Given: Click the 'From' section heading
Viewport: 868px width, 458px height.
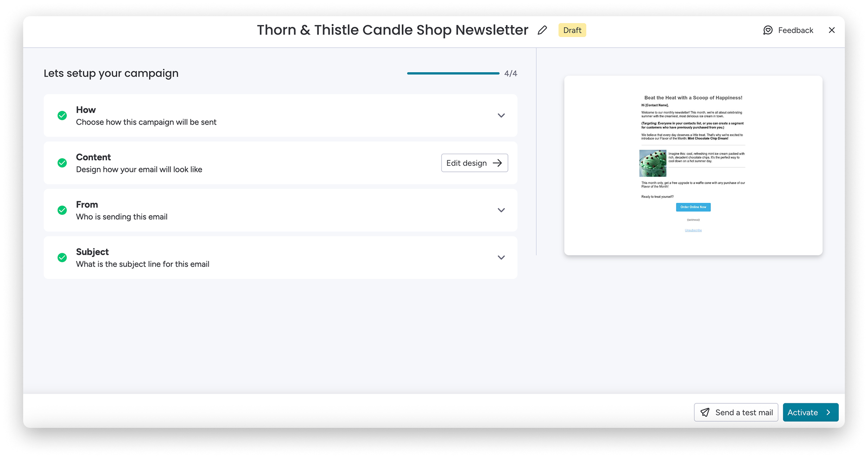Looking at the screenshot, I should coord(87,204).
